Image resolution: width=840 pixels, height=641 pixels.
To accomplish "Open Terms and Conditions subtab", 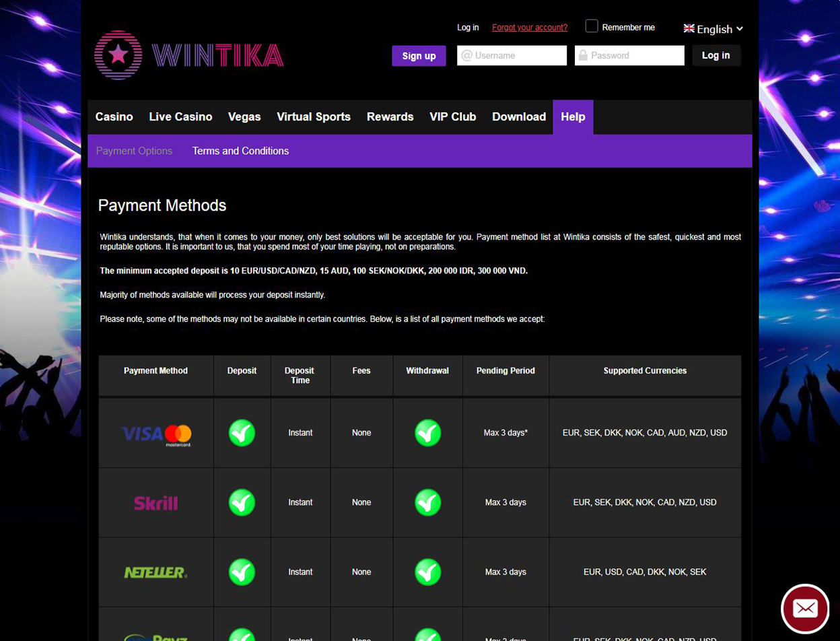I will [x=241, y=151].
